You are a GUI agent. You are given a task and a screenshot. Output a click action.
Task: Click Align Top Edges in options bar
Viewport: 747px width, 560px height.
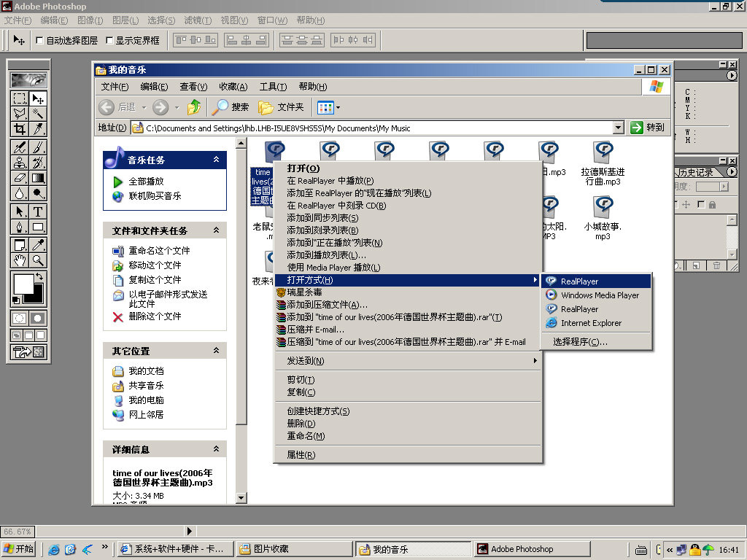tap(181, 40)
